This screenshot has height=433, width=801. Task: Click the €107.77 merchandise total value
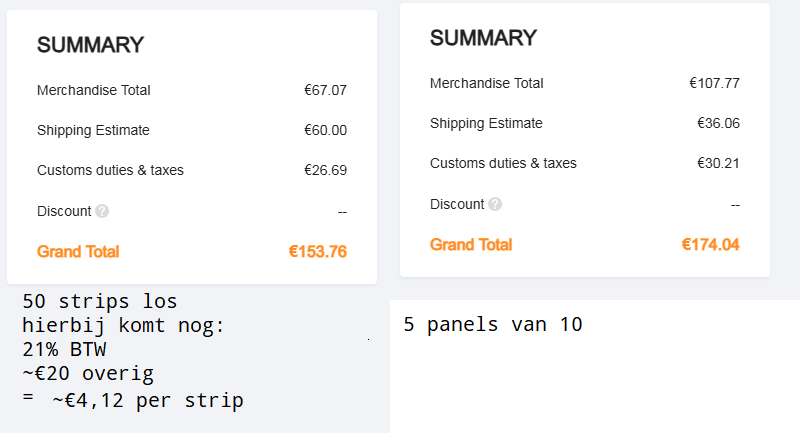pos(715,83)
